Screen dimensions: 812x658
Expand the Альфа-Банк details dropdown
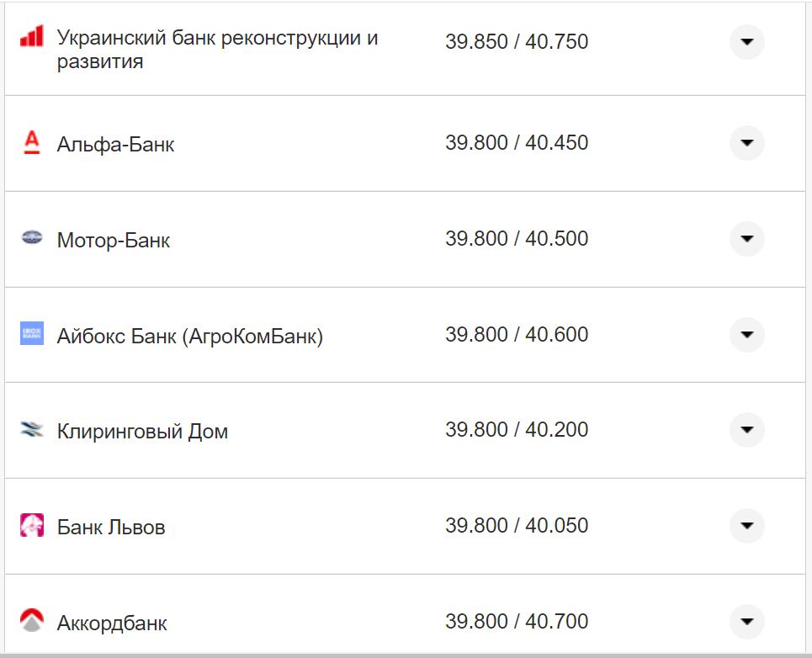click(746, 143)
